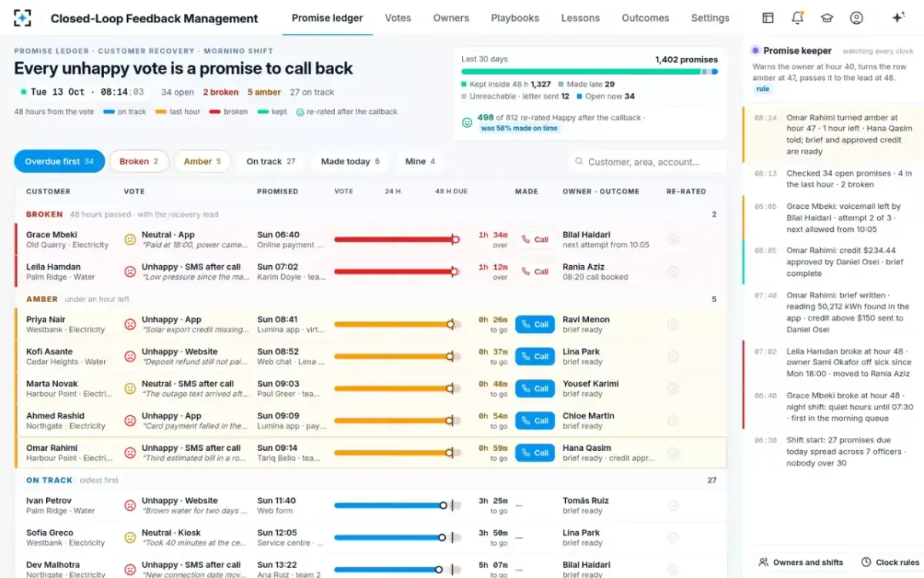This screenshot has width=924, height=578.
Task: Filter by Amber promises
Action: [203, 161]
